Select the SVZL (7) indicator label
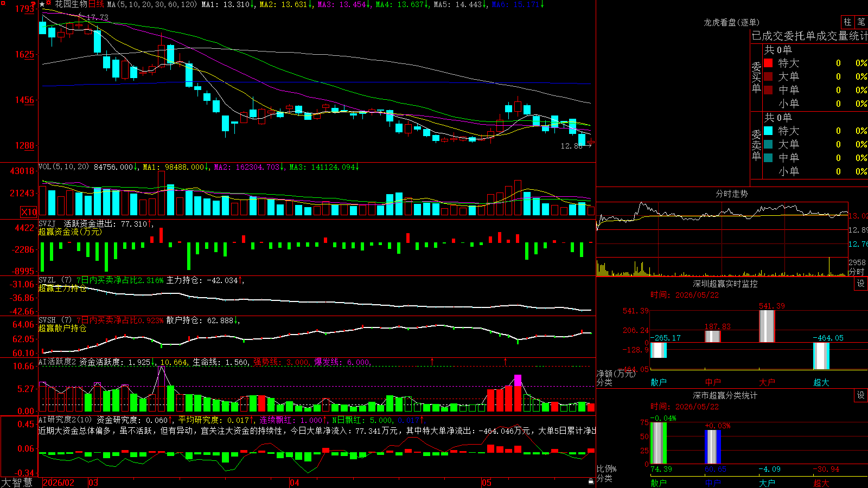 coord(55,280)
